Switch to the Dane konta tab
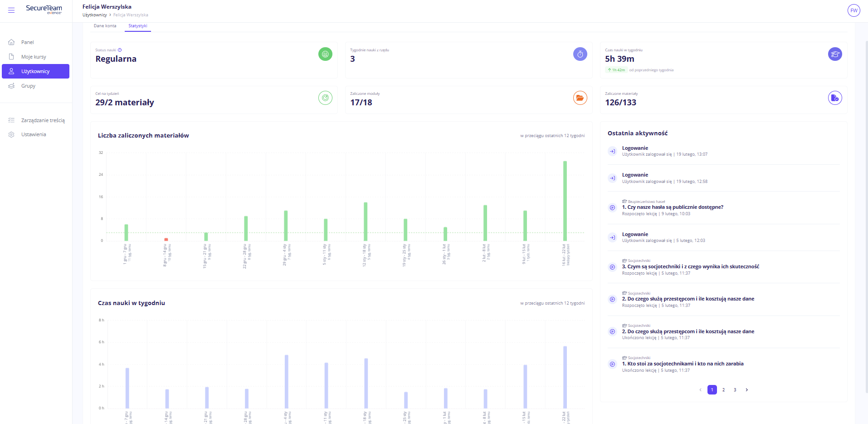 click(105, 26)
